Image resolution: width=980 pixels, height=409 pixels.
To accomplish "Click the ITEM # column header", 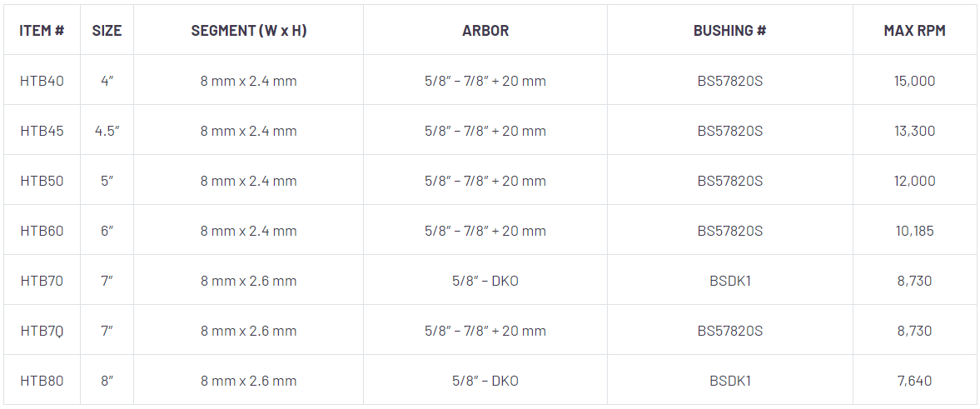I will tap(42, 31).
